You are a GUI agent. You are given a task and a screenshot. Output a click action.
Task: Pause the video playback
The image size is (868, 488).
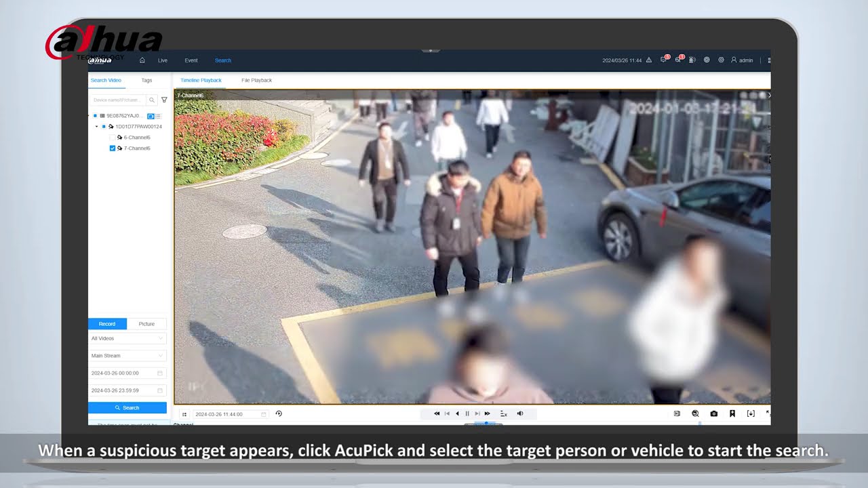tap(467, 413)
